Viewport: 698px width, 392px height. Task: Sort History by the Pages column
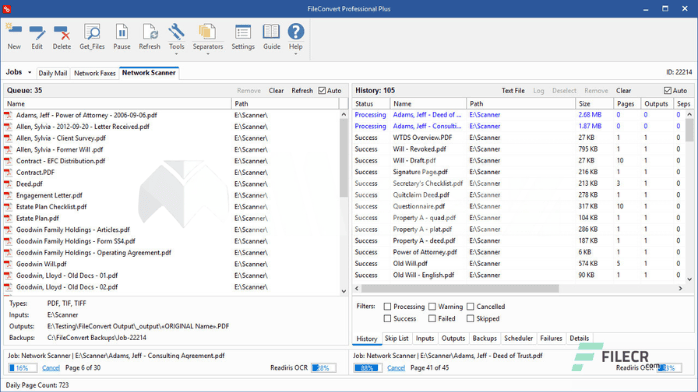click(x=626, y=104)
